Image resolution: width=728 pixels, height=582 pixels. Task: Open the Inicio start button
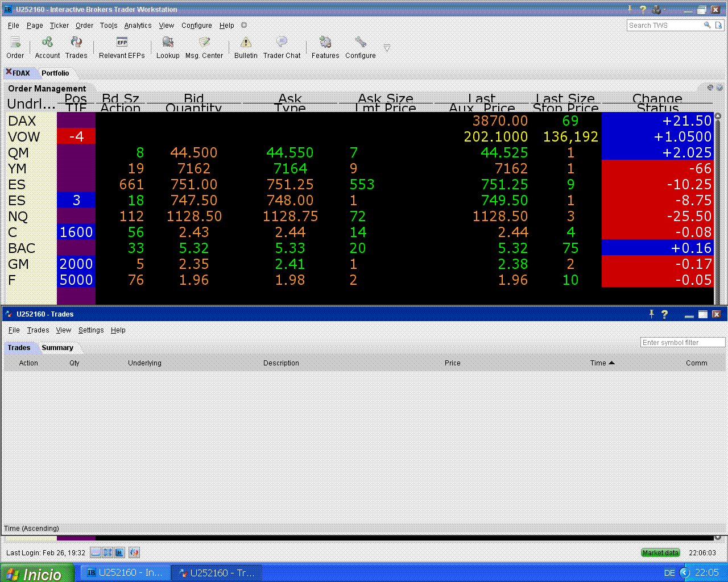point(37,573)
